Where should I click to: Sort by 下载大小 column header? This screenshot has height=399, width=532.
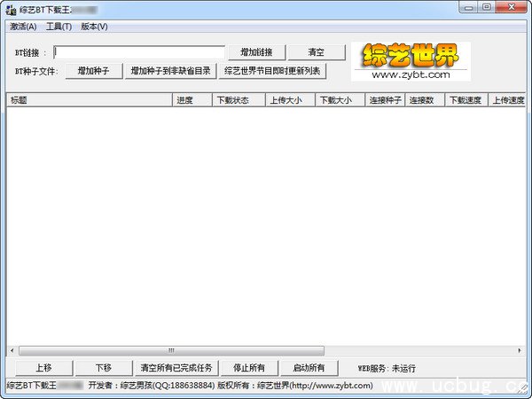[x=340, y=100]
